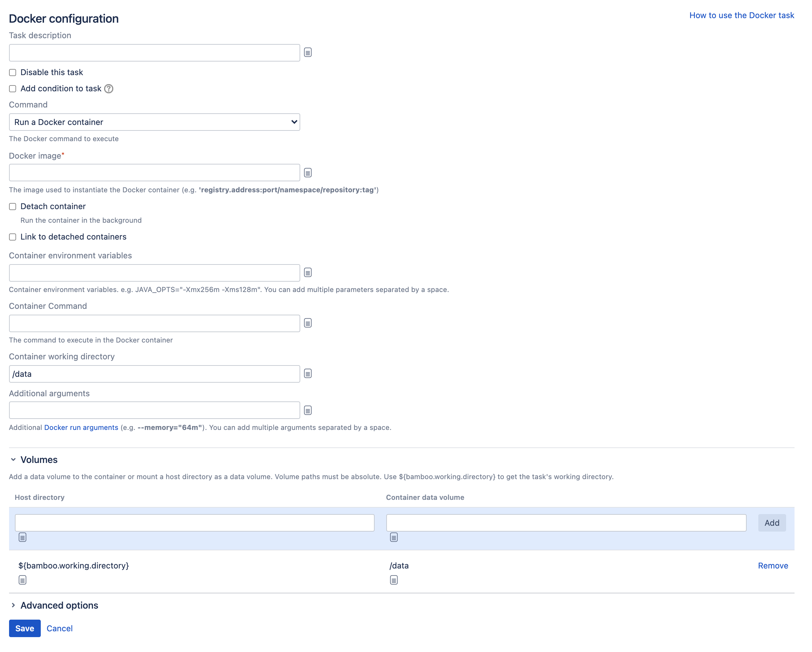Click the Container data volume column header
812x652 pixels.
point(425,497)
